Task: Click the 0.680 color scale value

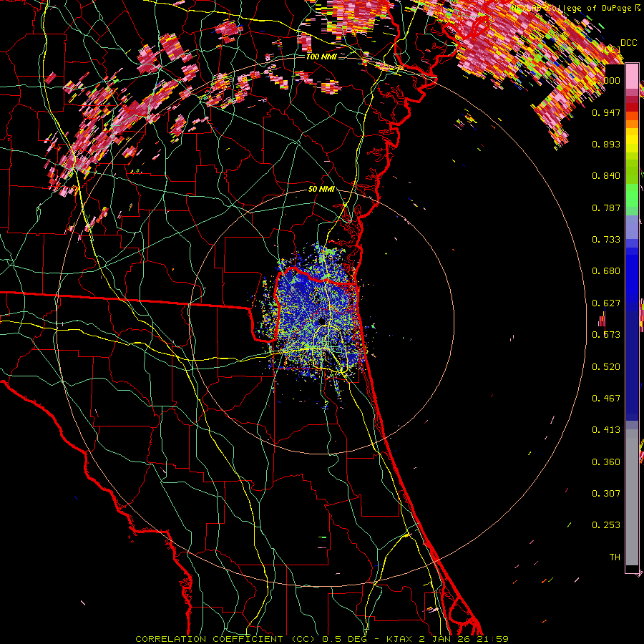Action: point(606,271)
